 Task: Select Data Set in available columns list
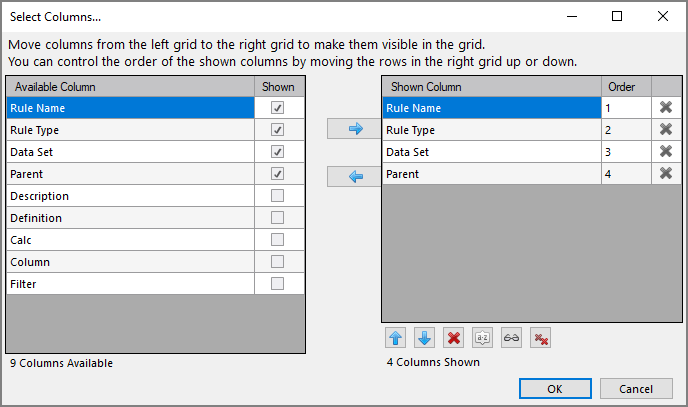coord(130,152)
